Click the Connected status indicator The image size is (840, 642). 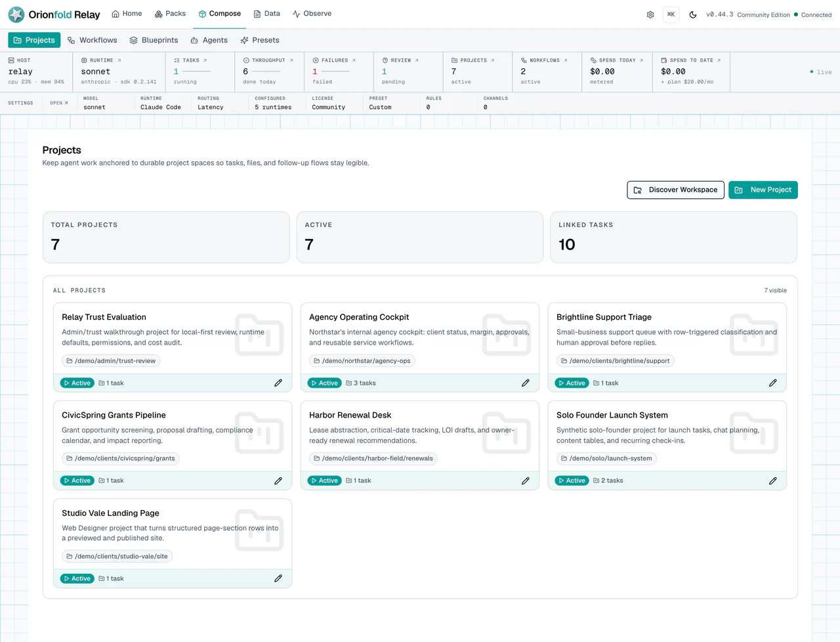click(812, 14)
